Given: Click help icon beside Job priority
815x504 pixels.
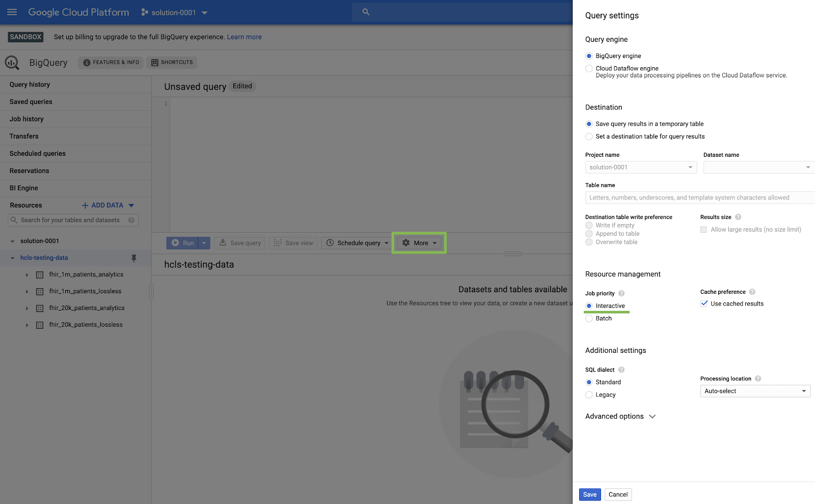Looking at the screenshot, I should click(x=621, y=293).
